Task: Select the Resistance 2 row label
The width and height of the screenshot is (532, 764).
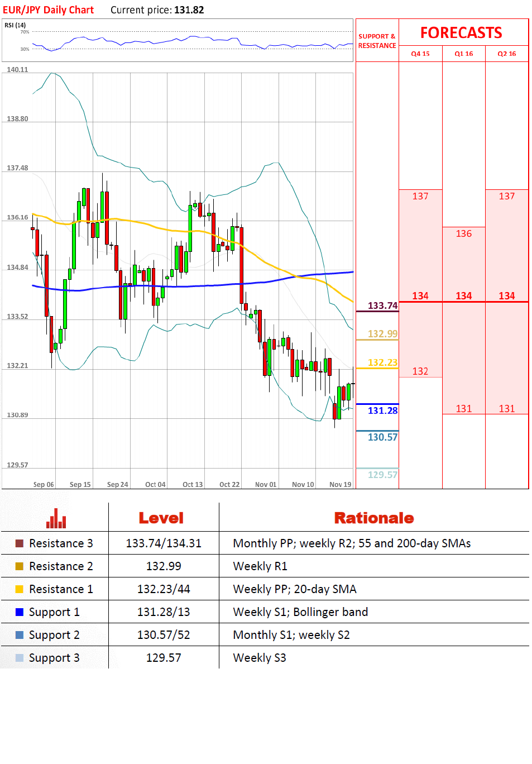Action: tap(61, 566)
